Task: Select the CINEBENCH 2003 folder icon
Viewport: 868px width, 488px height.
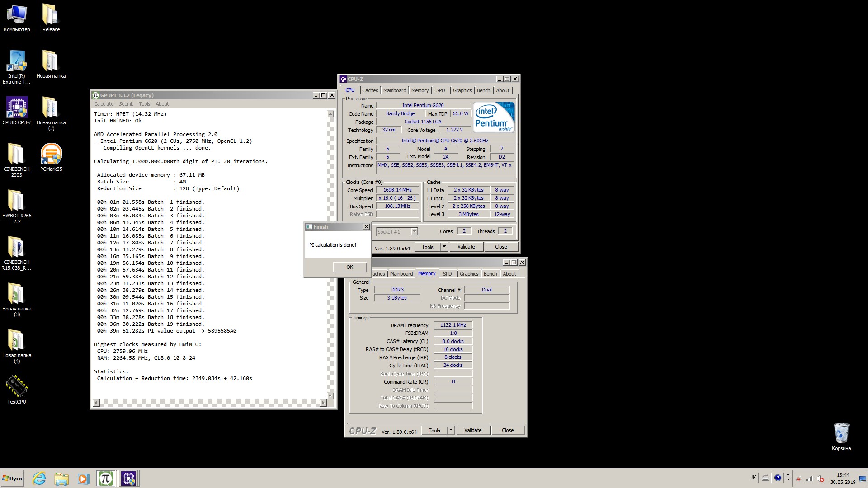Action: click(17, 160)
